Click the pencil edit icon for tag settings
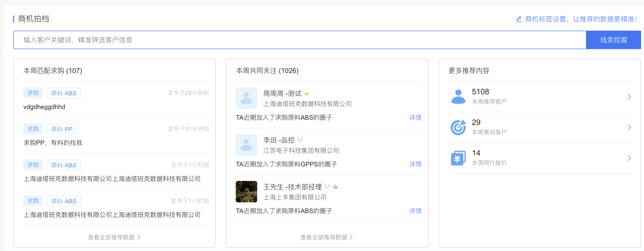Image resolution: width=644 pixels, height=251 pixels. pos(519,19)
